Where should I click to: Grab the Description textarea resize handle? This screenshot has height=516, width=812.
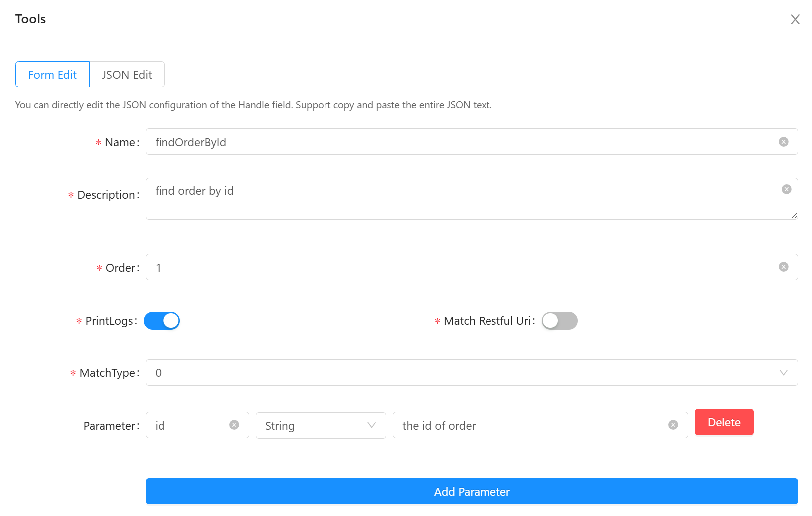tap(794, 216)
